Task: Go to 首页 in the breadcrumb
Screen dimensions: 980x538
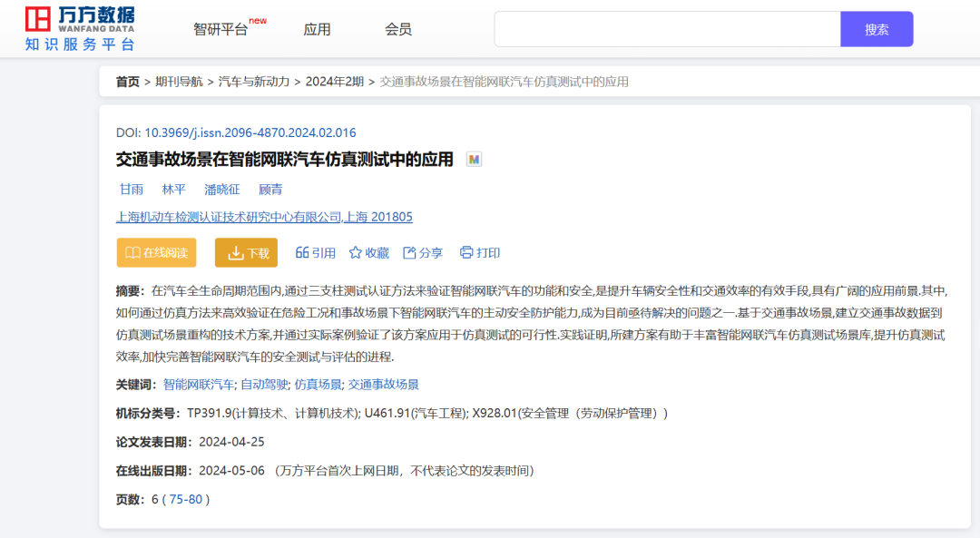Action: coord(128,82)
